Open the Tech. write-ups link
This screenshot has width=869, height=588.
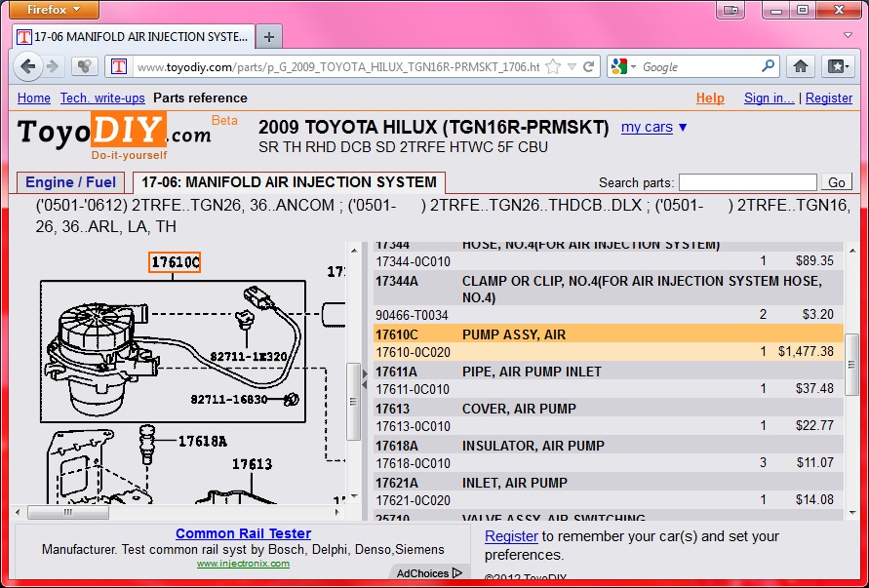point(102,98)
